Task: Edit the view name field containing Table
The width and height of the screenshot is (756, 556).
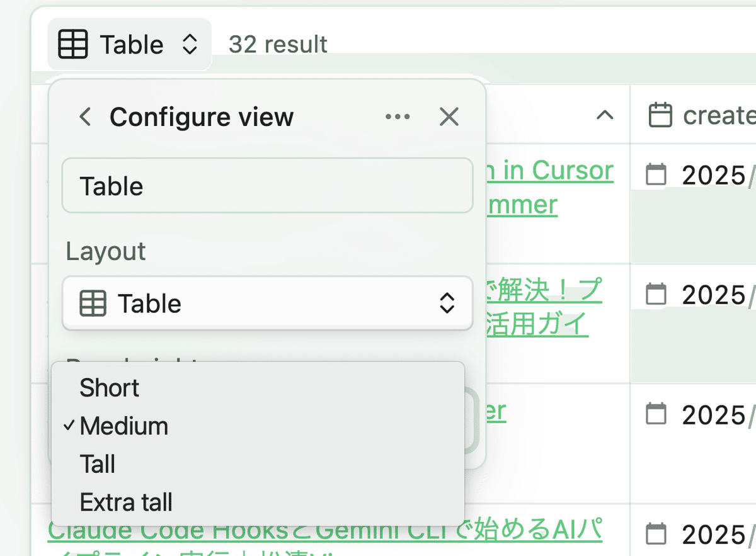Action: [x=267, y=186]
